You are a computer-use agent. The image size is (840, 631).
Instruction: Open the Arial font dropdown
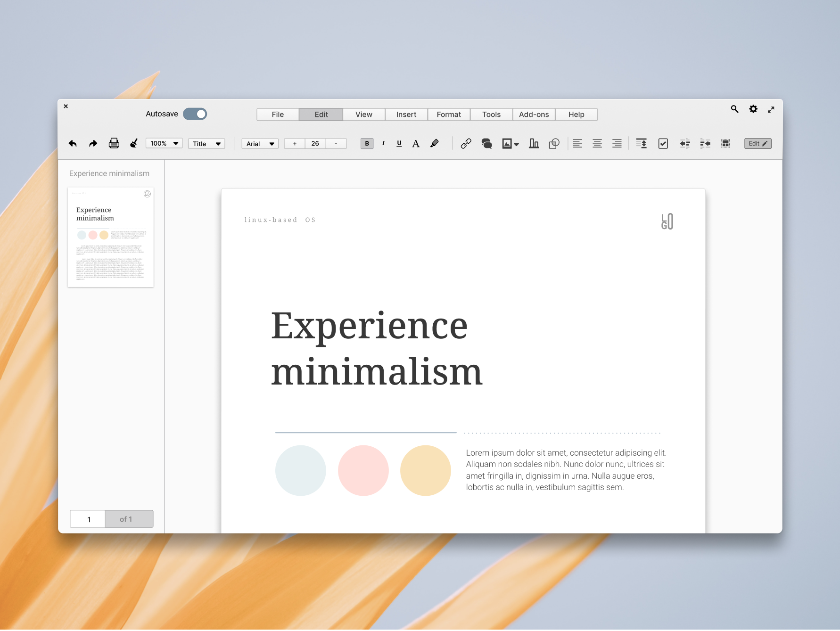(x=260, y=144)
